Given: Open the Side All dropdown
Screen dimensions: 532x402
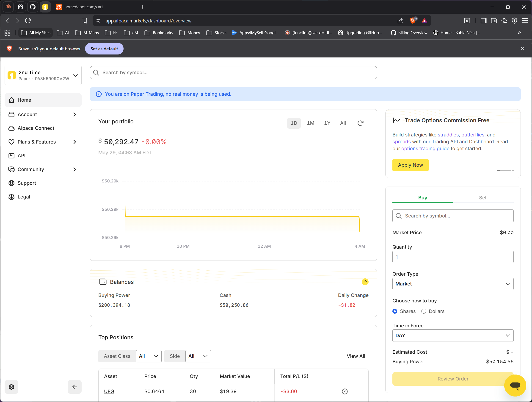Looking at the screenshot, I should (x=198, y=356).
